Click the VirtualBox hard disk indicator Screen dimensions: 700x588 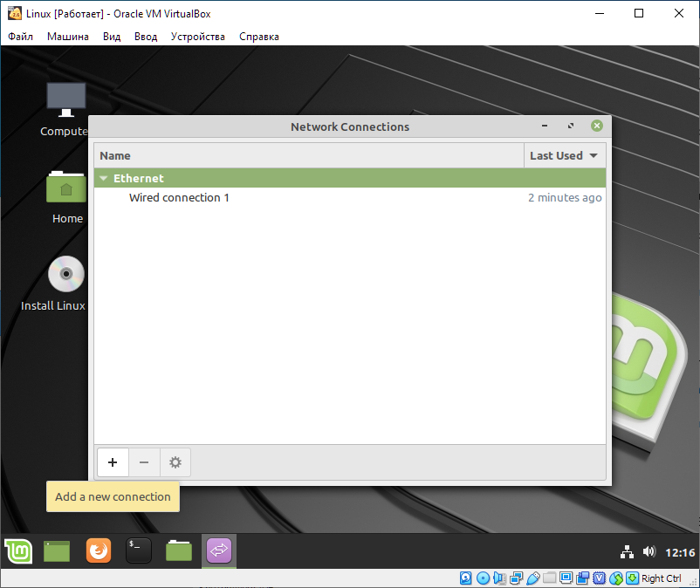tap(465, 578)
